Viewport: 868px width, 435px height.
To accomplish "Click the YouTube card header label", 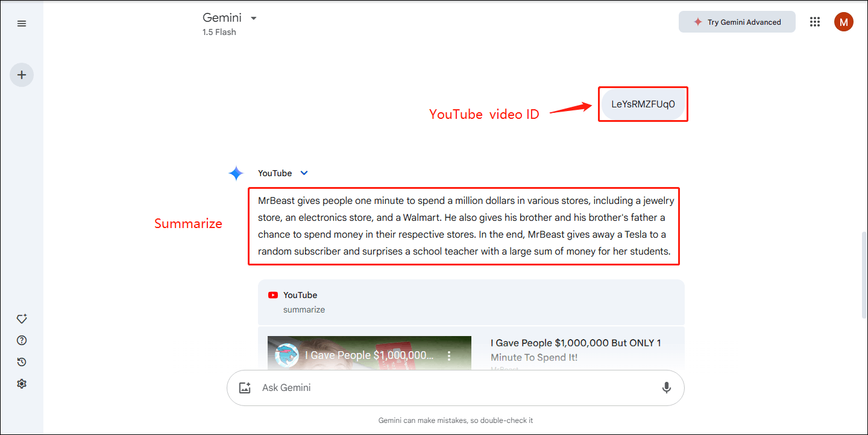I will pyautogui.click(x=300, y=295).
